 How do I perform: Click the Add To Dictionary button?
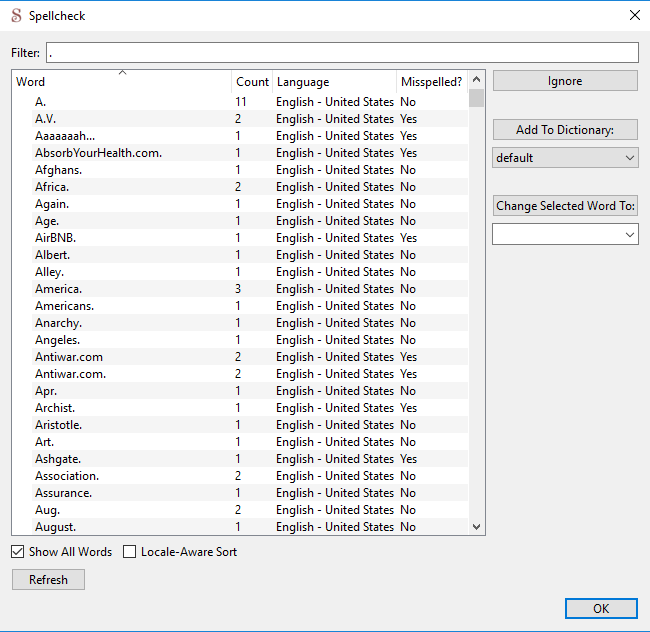point(564,130)
